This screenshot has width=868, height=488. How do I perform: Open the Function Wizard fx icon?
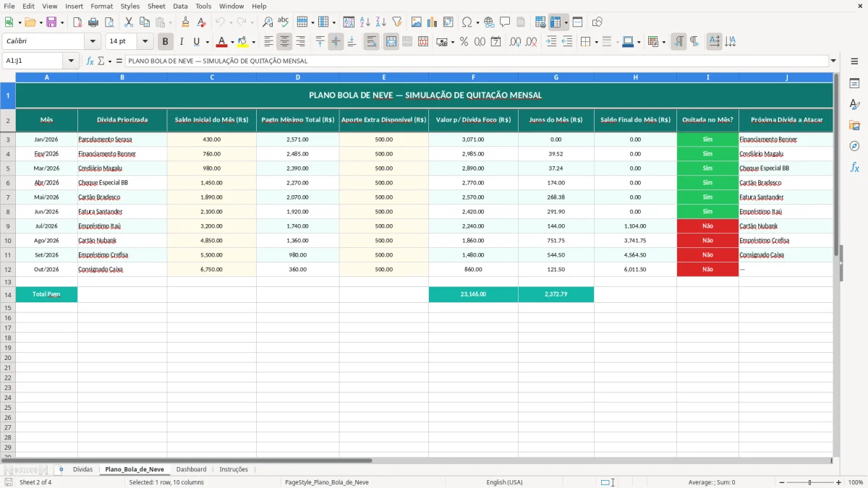point(90,61)
